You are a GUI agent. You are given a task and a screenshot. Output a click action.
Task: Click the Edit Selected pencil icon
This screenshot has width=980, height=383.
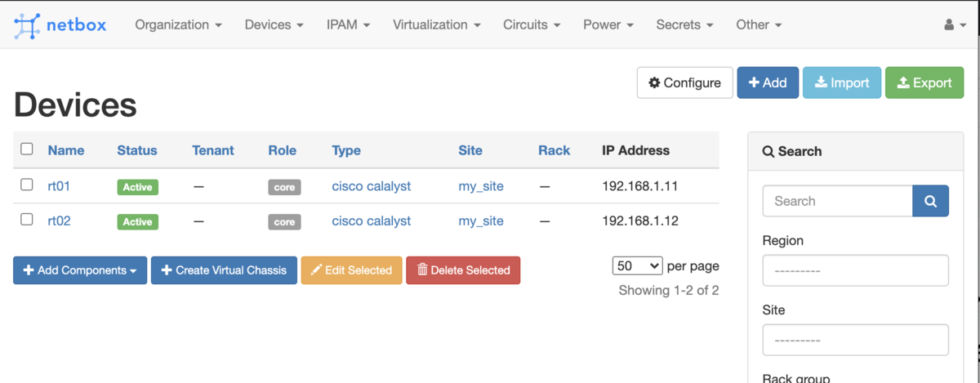[x=316, y=270]
